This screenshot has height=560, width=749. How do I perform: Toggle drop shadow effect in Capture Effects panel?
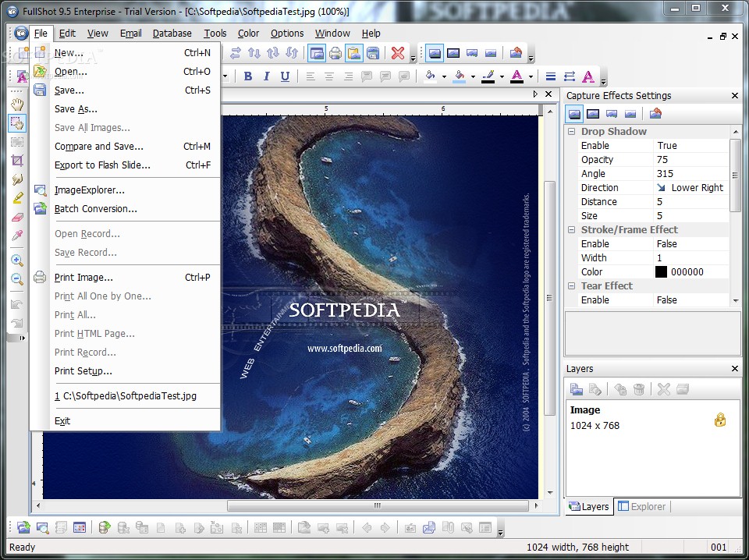pos(574,114)
